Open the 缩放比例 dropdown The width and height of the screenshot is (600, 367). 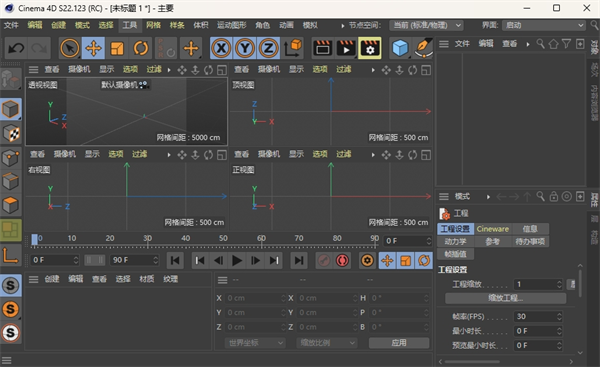327,343
